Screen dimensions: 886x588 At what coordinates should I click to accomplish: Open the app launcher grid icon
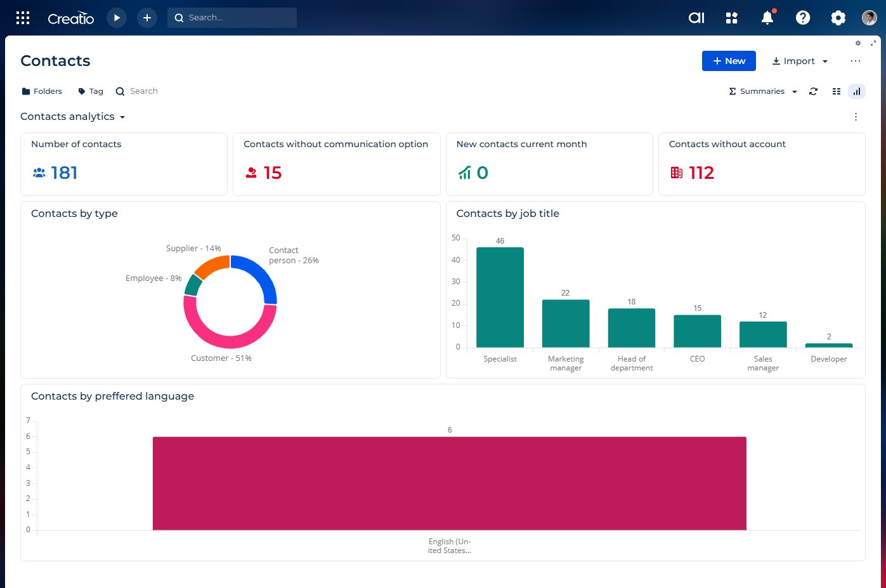(x=23, y=18)
